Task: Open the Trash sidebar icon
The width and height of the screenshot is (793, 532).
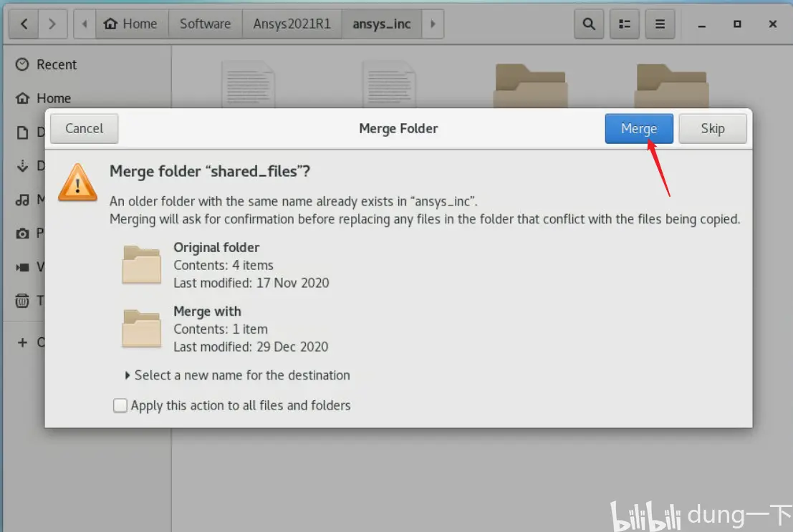Action: [x=22, y=301]
